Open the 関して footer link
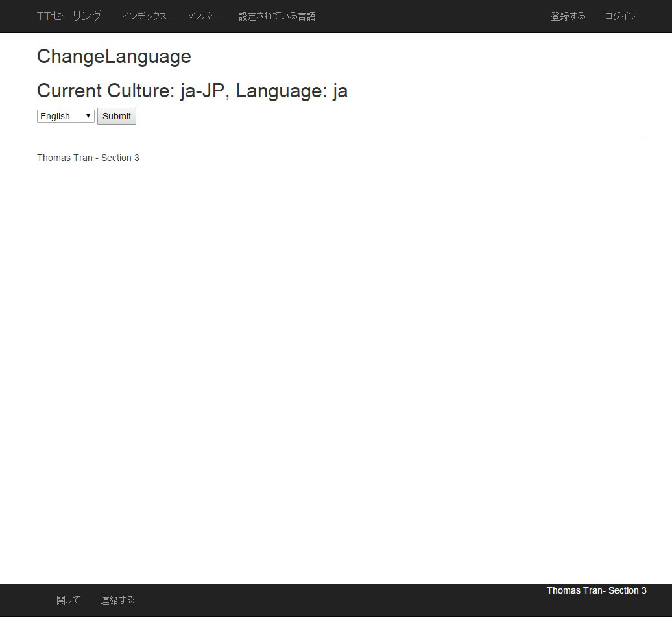 (x=68, y=600)
